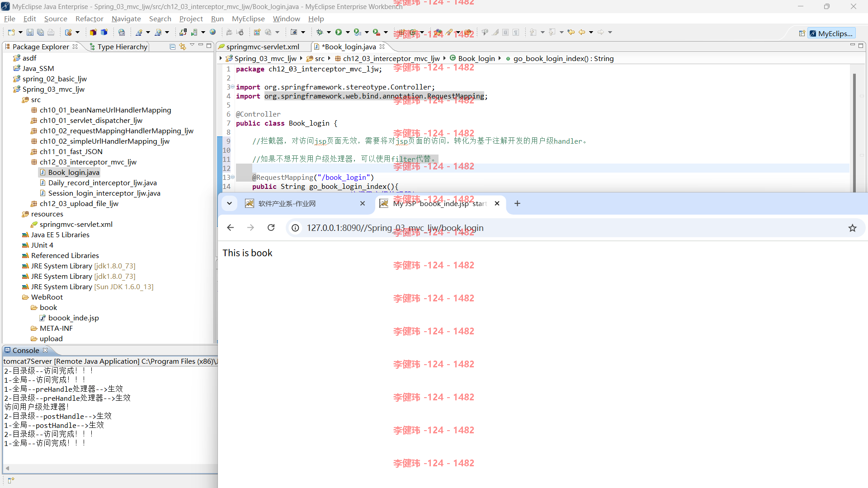Click Book_login in the editor breadcrumb

tap(472, 58)
